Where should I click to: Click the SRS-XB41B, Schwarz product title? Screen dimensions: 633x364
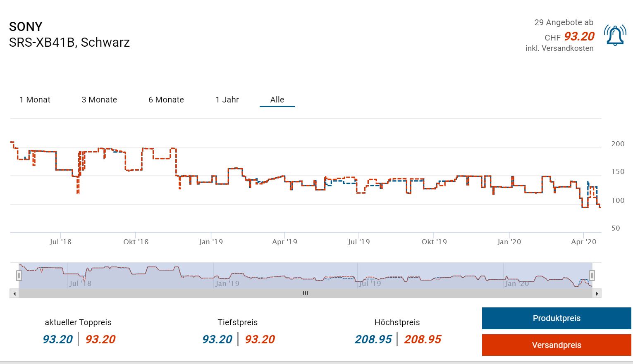[x=69, y=43]
